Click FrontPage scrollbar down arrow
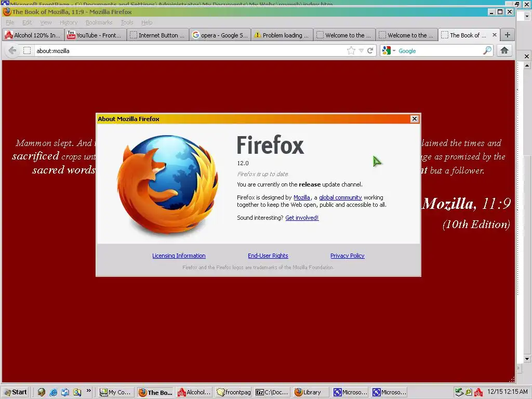Viewport: 532px width, 399px height. (527, 358)
